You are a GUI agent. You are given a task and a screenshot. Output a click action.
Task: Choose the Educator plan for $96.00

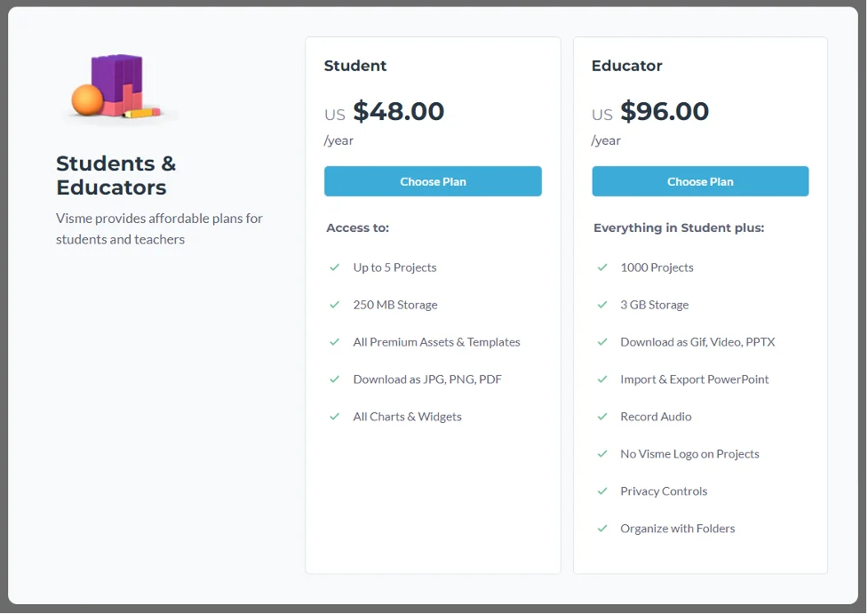point(700,181)
